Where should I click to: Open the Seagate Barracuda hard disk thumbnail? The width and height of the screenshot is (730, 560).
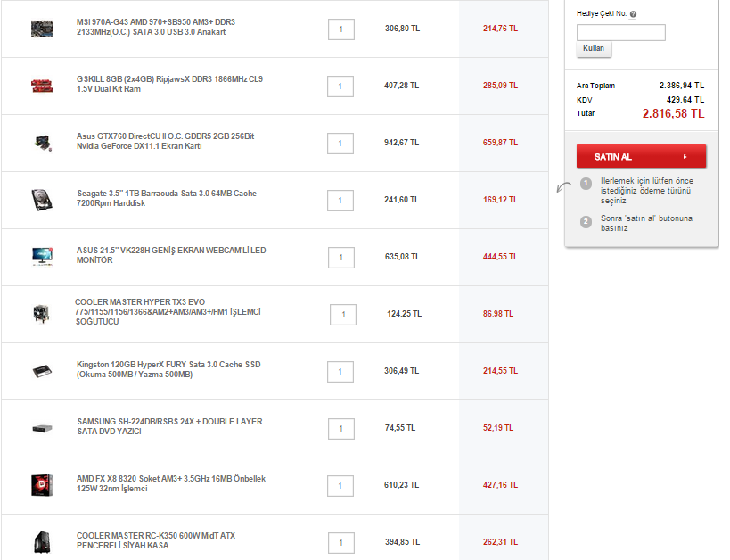[42, 200]
